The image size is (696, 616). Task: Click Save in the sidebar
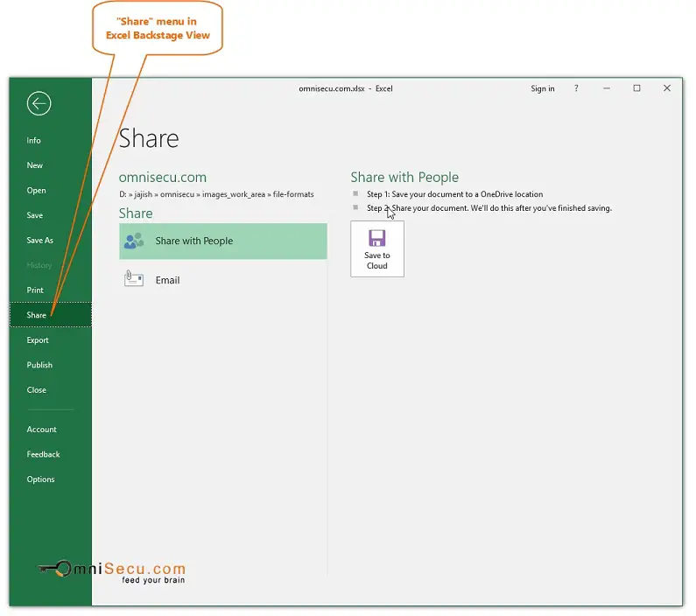[35, 215]
